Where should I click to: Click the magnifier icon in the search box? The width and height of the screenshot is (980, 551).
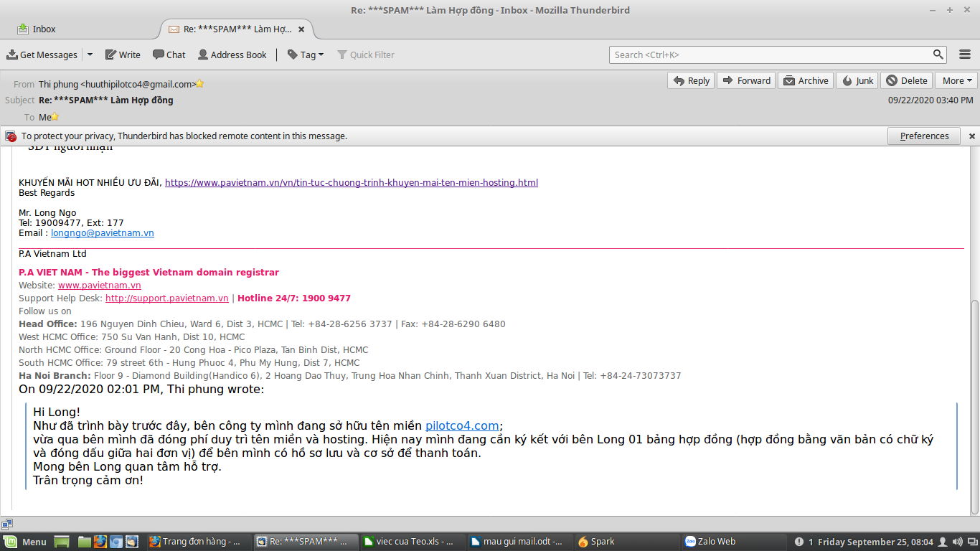coord(938,55)
